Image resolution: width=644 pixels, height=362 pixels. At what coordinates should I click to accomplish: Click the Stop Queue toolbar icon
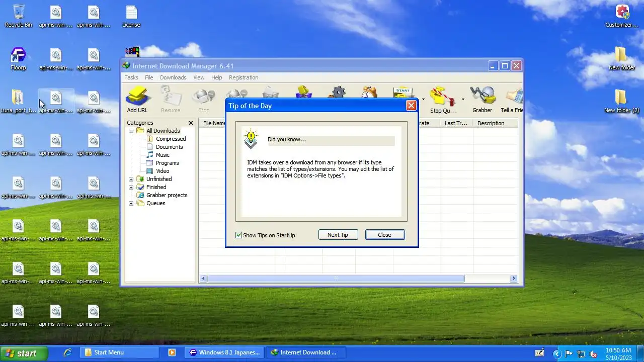(442, 100)
